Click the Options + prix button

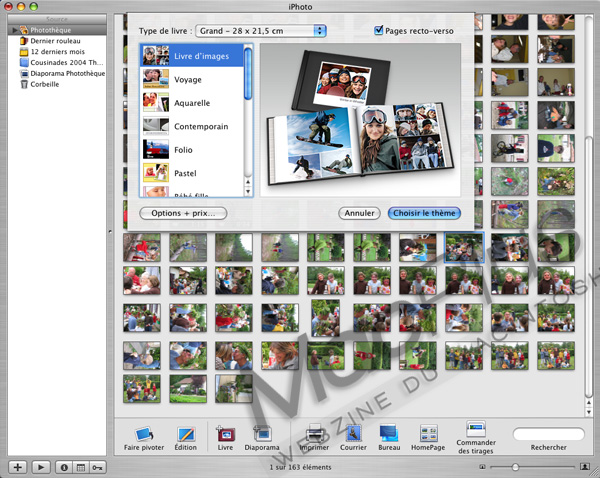click(183, 213)
